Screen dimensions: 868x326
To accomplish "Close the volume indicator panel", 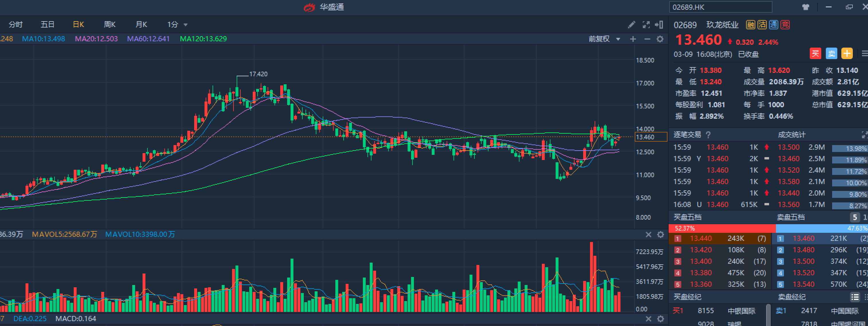I will pyautogui.click(x=648, y=235).
